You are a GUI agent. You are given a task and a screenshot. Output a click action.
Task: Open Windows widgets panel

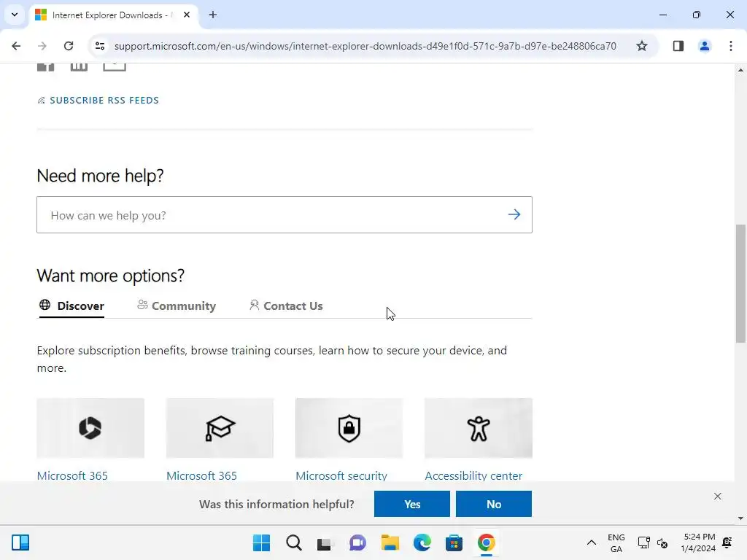point(20,542)
